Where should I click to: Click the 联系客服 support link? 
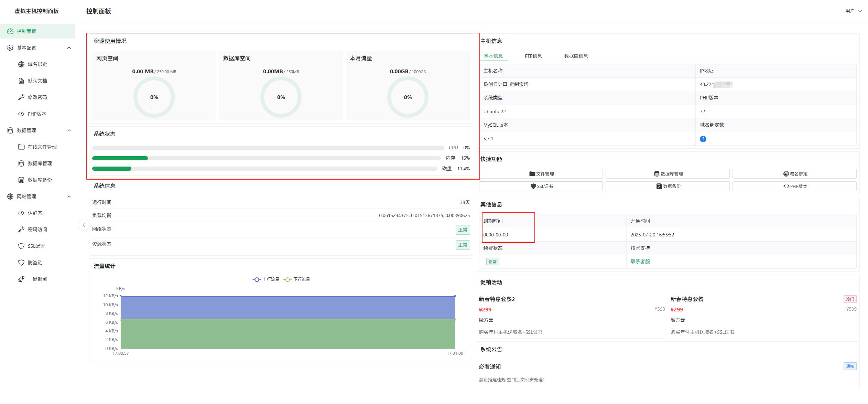[x=640, y=262]
